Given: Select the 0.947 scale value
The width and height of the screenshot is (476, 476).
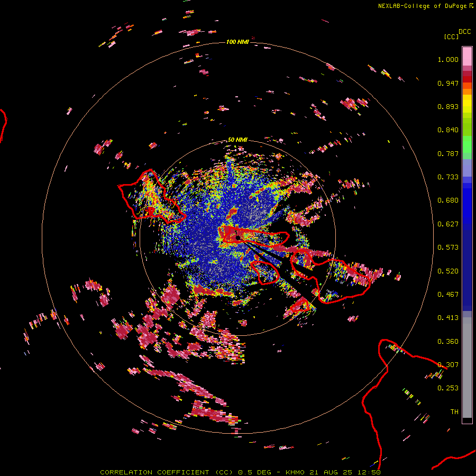Looking at the screenshot, I should pyautogui.click(x=448, y=83).
